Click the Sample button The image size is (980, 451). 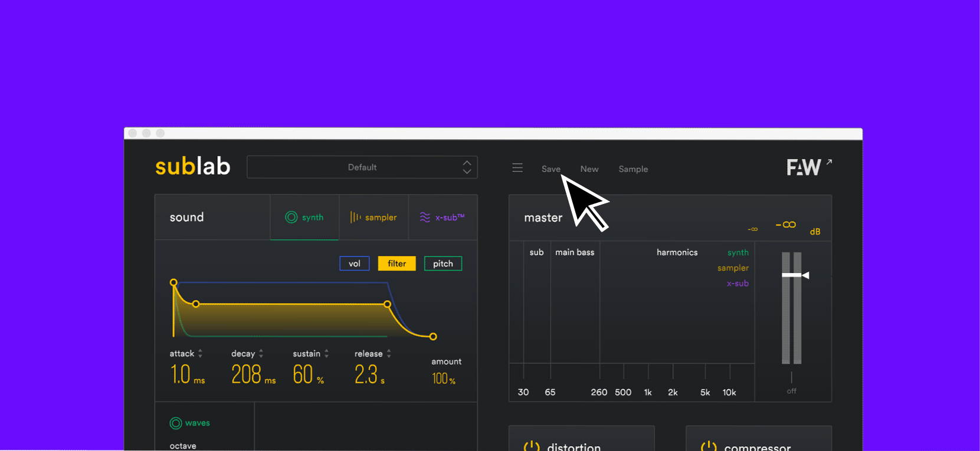(633, 169)
